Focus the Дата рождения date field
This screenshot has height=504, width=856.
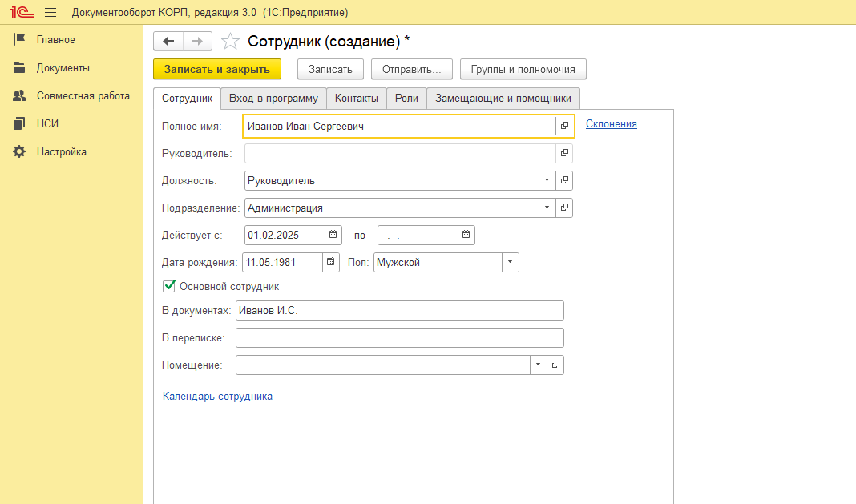[282, 262]
